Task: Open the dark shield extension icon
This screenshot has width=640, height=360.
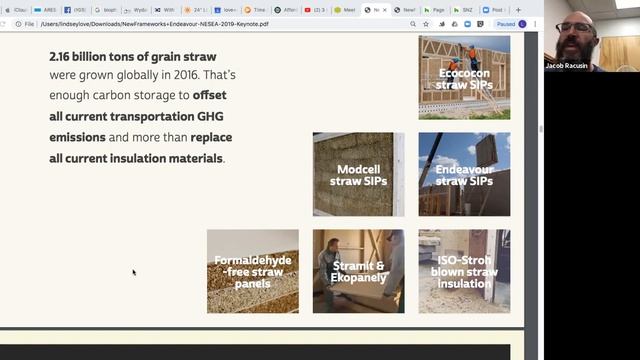Action: pyautogui.click(x=480, y=24)
